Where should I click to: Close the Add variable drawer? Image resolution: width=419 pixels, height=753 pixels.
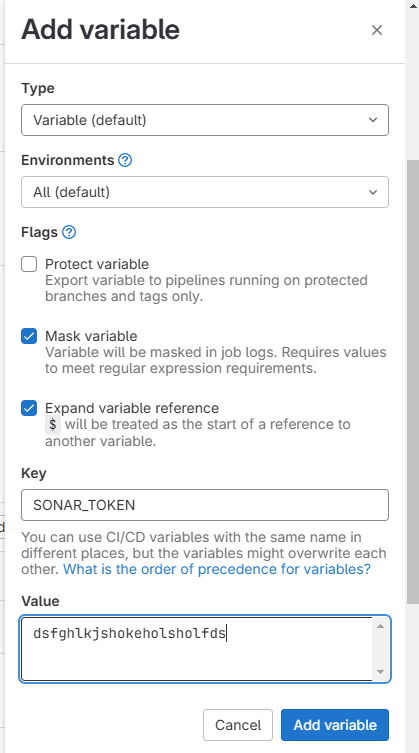[377, 30]
